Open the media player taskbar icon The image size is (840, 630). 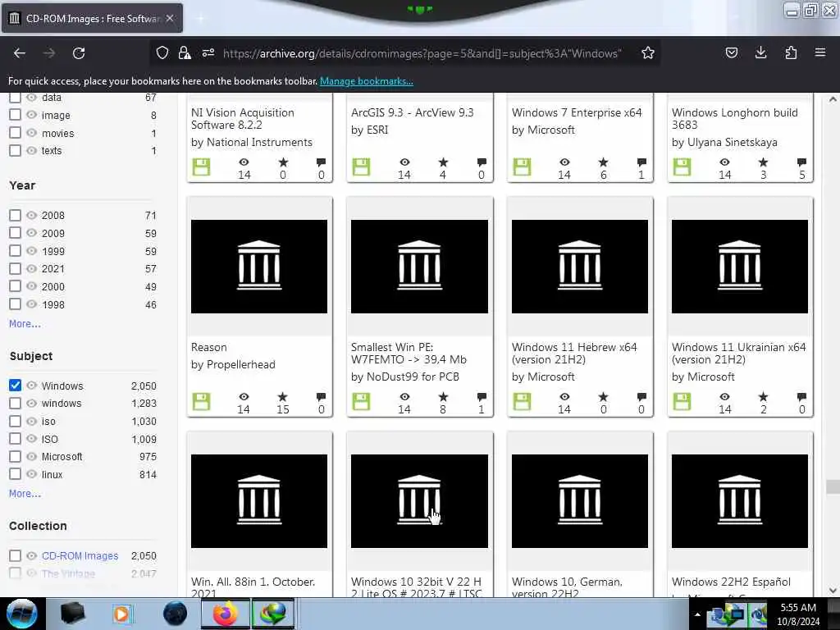pos(122,614)
